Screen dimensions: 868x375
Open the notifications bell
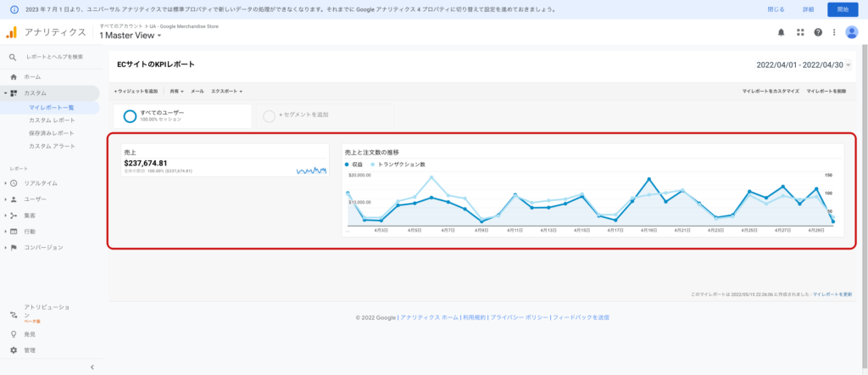[x=781, y=32]
